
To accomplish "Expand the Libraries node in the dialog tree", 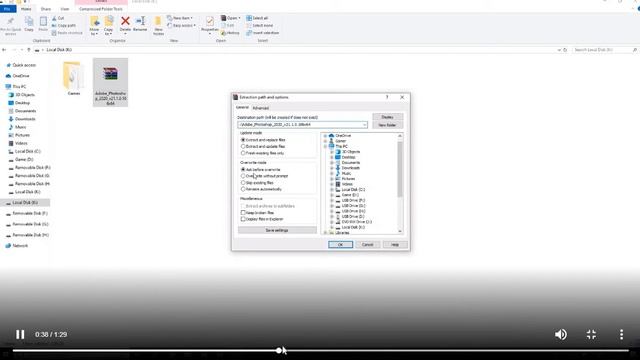I will [x=325, y=233].
